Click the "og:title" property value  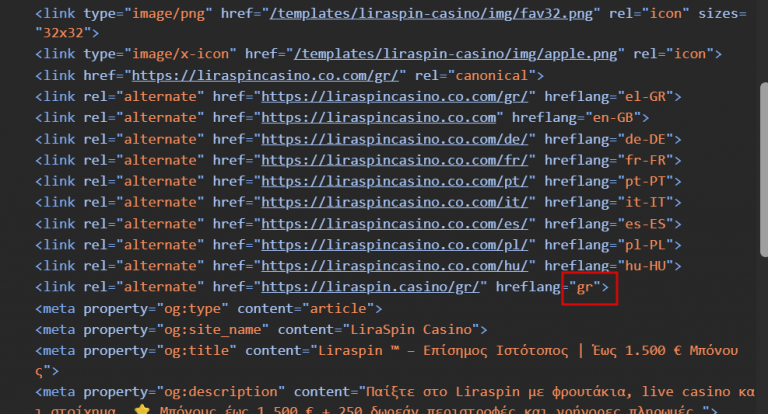click(x=196, y=351)
